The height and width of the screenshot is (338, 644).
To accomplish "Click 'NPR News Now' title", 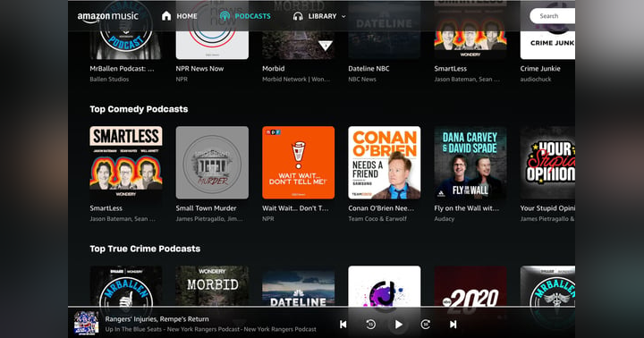I will [200, 69].
